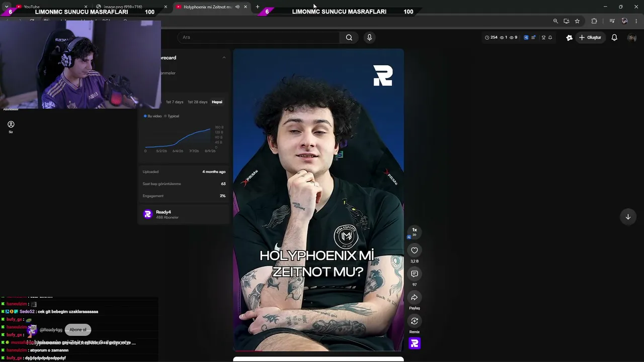Image resolution: width=644 pixels, height=362 pixels.
Task: Select the 1st 28 days tab
Action: click(197, 102)
